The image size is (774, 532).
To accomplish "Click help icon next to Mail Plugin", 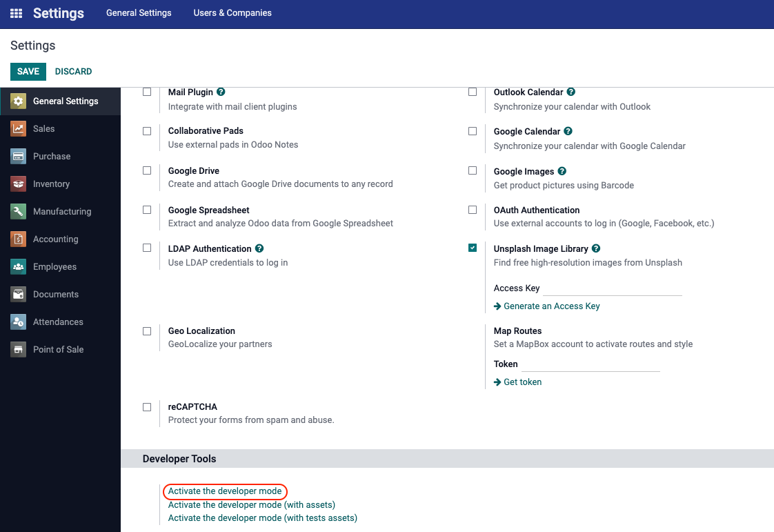I will tap(221, 92).
